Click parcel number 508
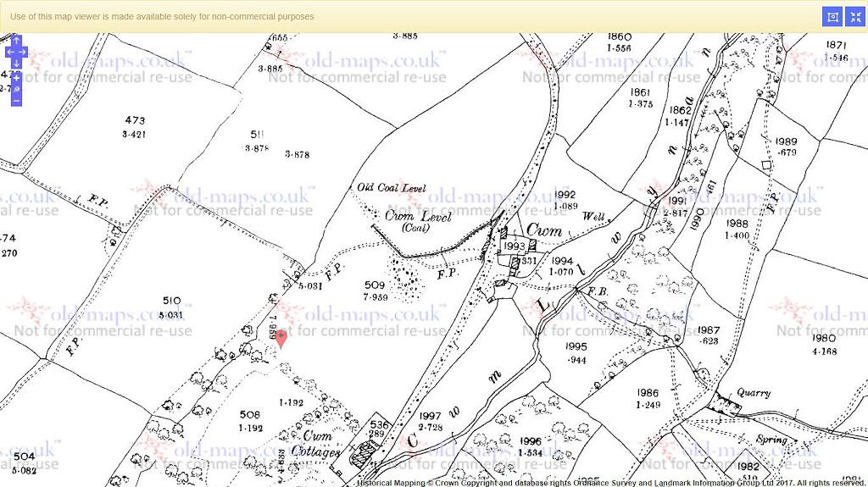 250,414
